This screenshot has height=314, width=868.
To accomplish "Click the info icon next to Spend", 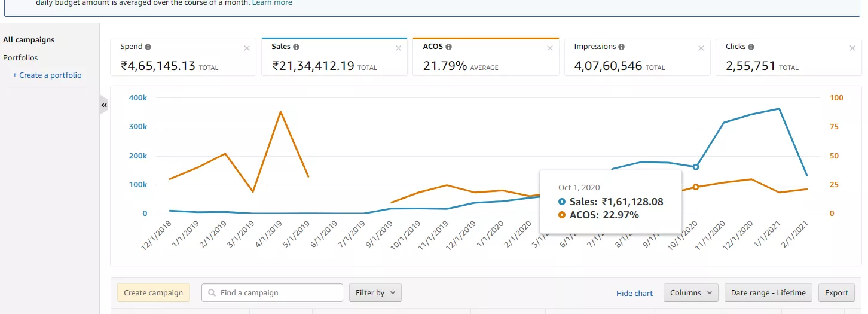I will click(x=148, y=47).
